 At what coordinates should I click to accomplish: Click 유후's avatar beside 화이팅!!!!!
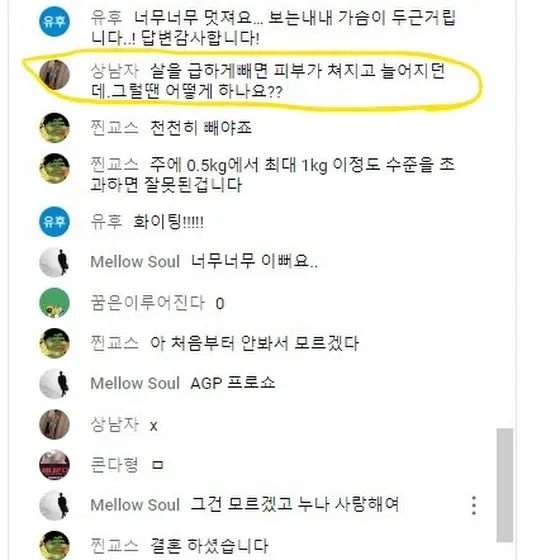(x=54, y=221)
